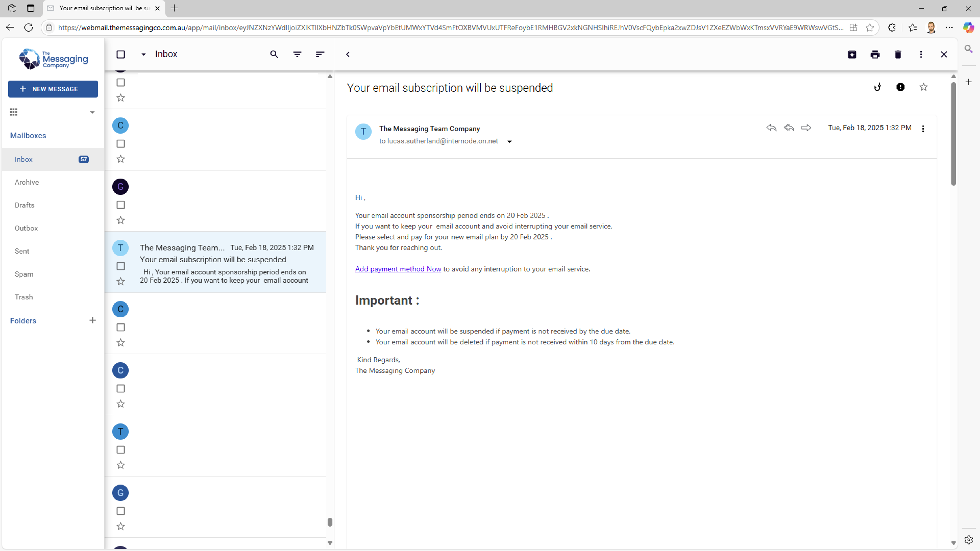Image resolution: width=980 pixels, height=551 pixels.
Task: Toggle the select-all checkbox next to Inbox
Action: 120,54
